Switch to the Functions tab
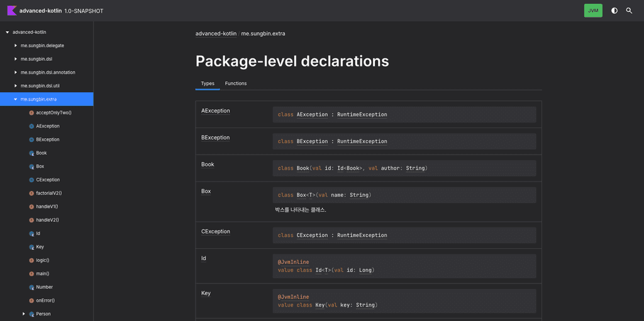This screenshot has width=644, height=321. tap(236, 84)
